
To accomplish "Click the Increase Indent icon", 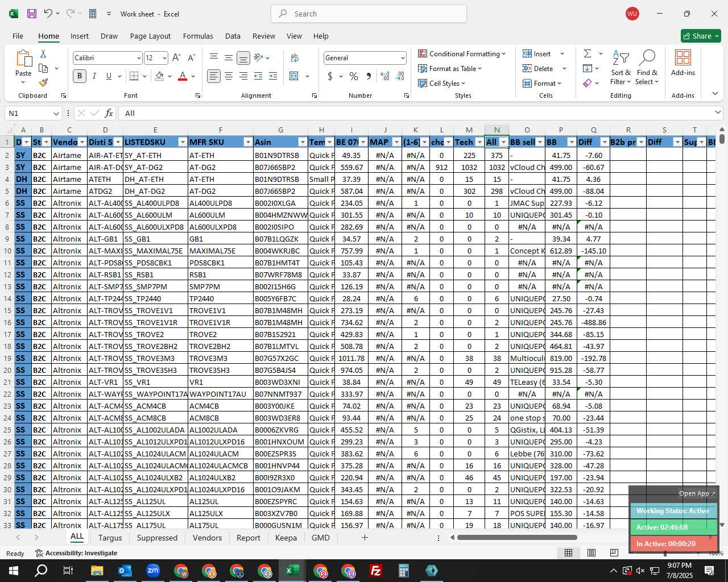I will [273, 76].
